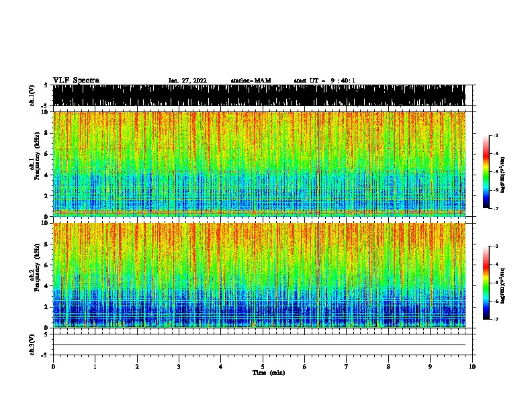The image size is (532, 411).
Task: Click the ch.2 frequency tick "6"
Action: (x=47, y=265)
